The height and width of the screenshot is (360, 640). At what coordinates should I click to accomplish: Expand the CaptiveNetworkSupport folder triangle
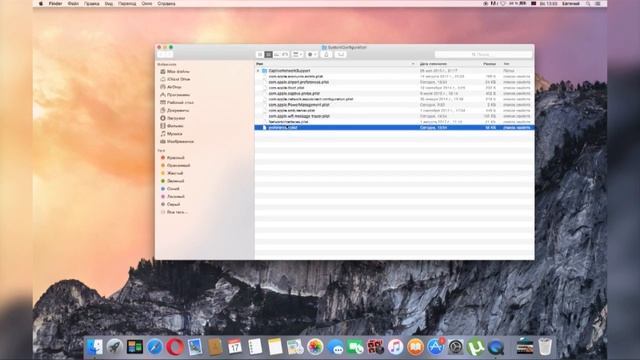click(258, 71)
